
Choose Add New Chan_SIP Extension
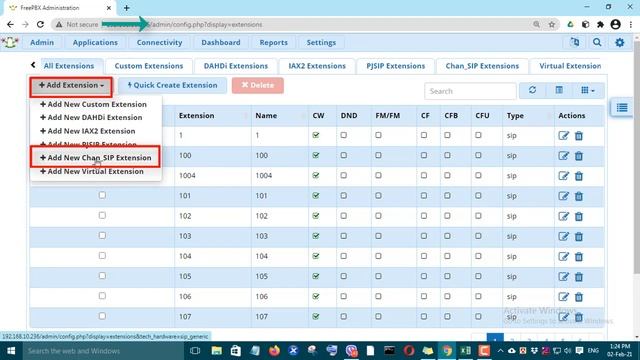96,158
